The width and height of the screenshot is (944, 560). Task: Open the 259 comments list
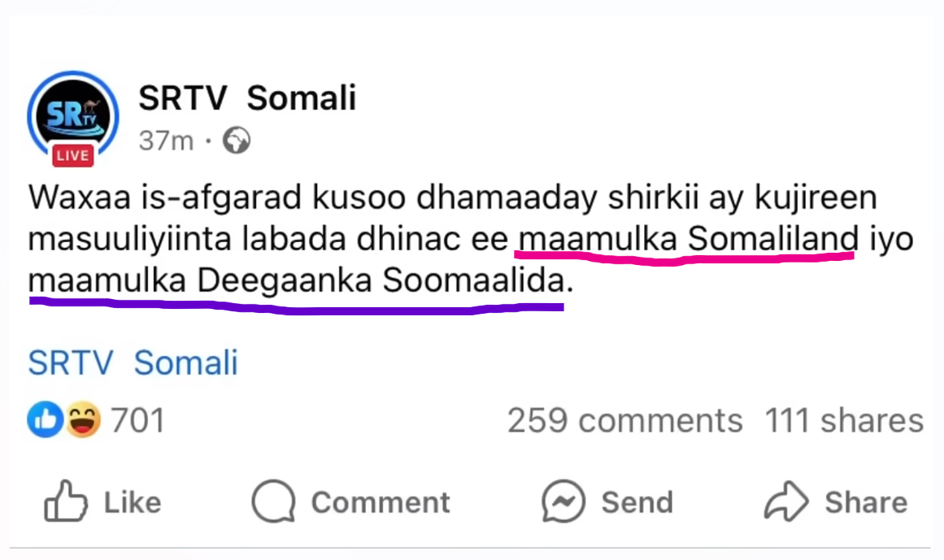[624, 421]
